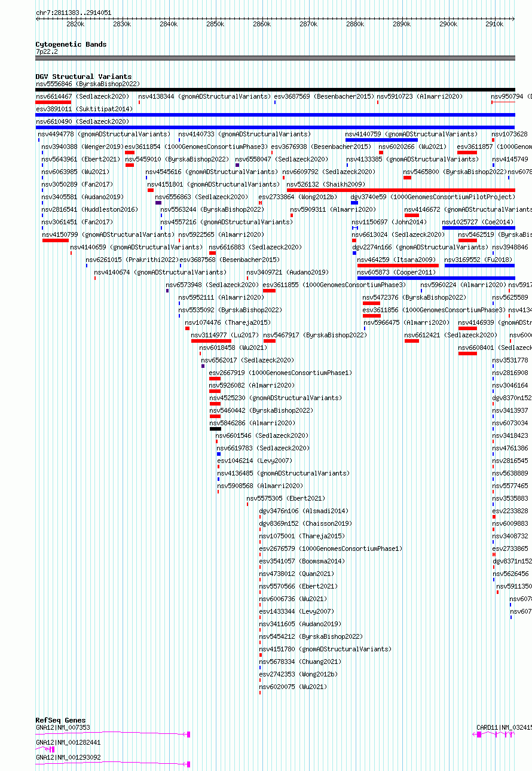Viewport: 532px width, 771px height.
Task: Click the nsv3050289 Fan2017 label
Action: (x=77, y=184)
